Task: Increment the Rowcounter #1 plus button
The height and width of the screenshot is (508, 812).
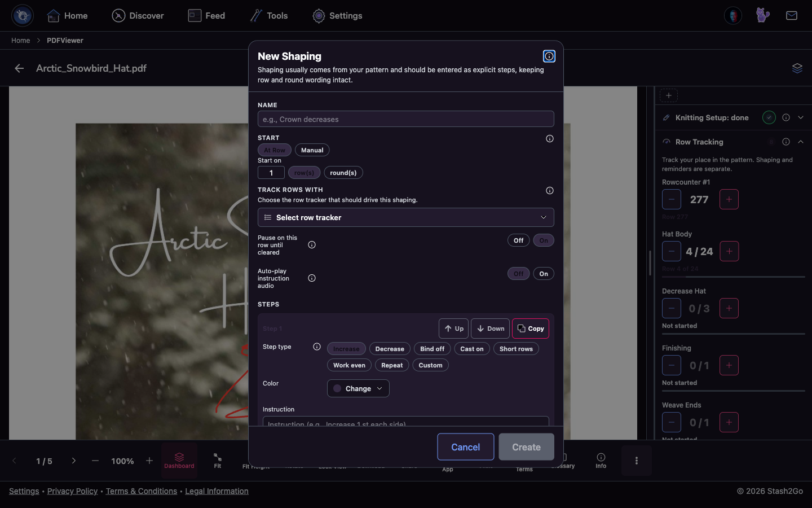Action: (x=729, y=199)
